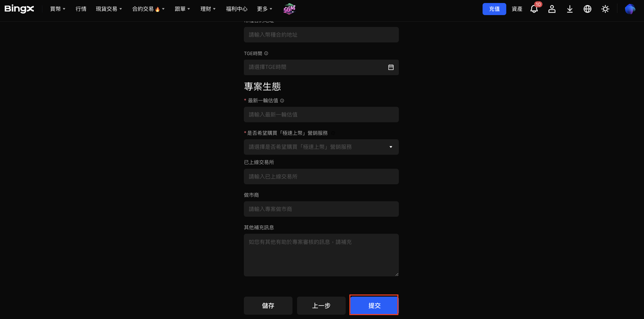Click the 提交 submit button
The width and height of the screenshot is (644, 319).
(x=374, y=305)
